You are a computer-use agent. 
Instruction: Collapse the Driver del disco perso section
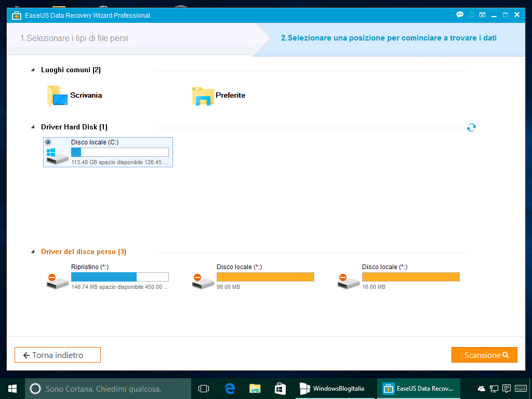[x=33, y=252]
